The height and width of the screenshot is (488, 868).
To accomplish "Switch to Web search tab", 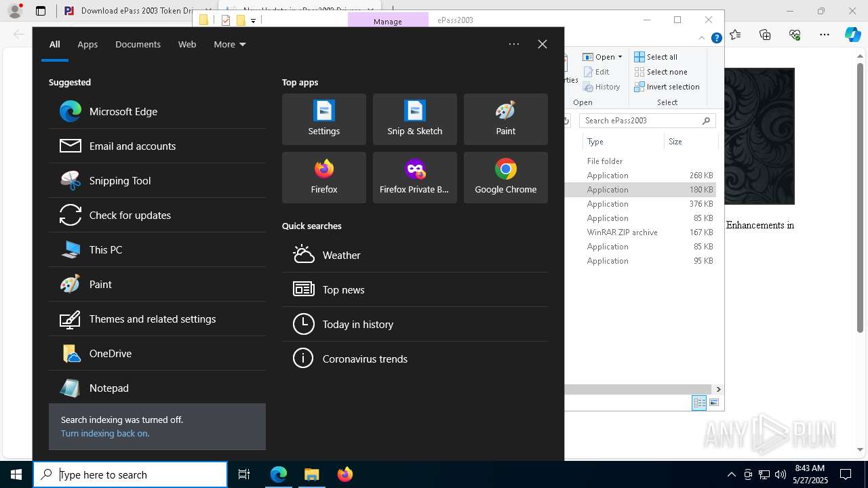I will point(187,44).
